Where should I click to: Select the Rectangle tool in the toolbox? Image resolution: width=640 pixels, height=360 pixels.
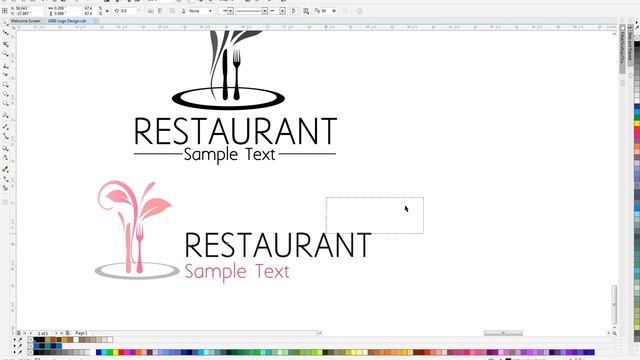click(6, 84)
